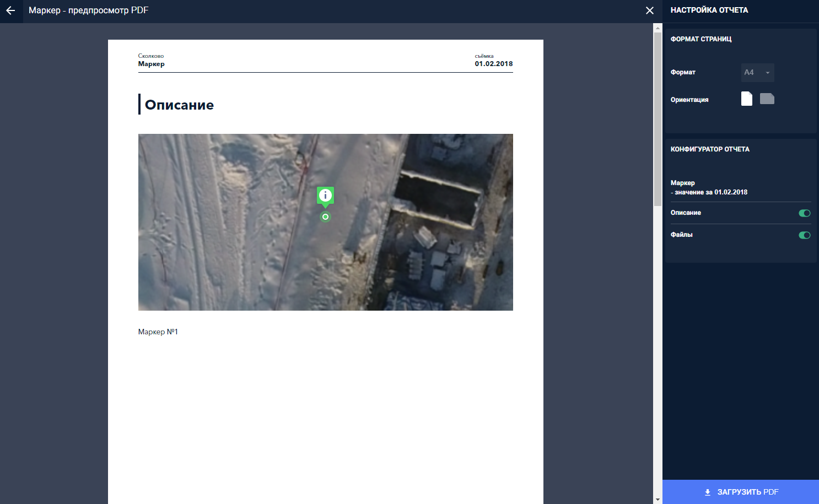Click the scrollbar down arrow
The width and height of the screenshot is (819, 504).
pyautogui.click(x=658, y=499)
